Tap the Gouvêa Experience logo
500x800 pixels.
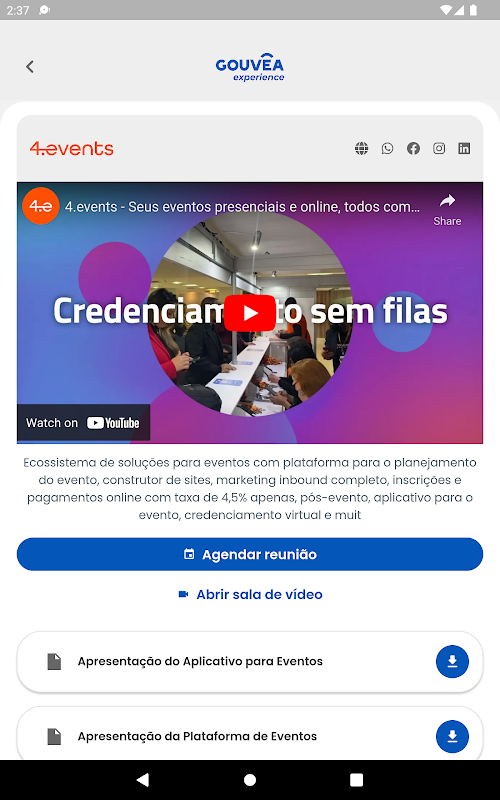[250, 67]
